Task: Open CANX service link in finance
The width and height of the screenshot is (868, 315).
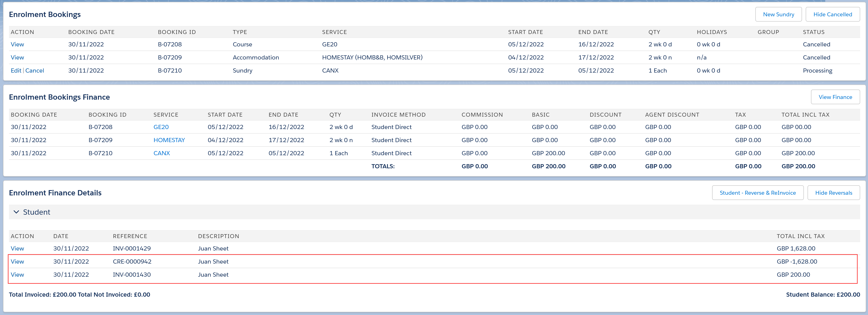Action: tap(162, 153)
